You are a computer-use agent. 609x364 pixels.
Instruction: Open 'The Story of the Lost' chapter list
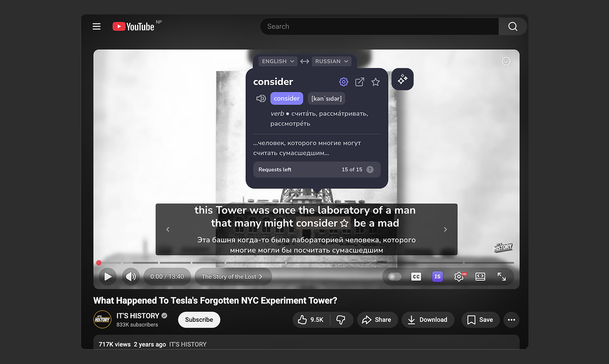pyautogui.click(x=233, y=277)
